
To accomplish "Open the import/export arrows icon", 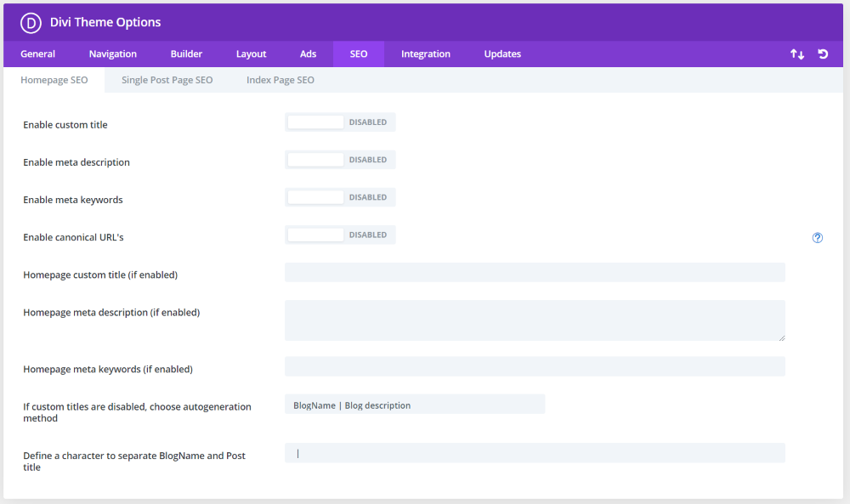I will coord(797,54).
